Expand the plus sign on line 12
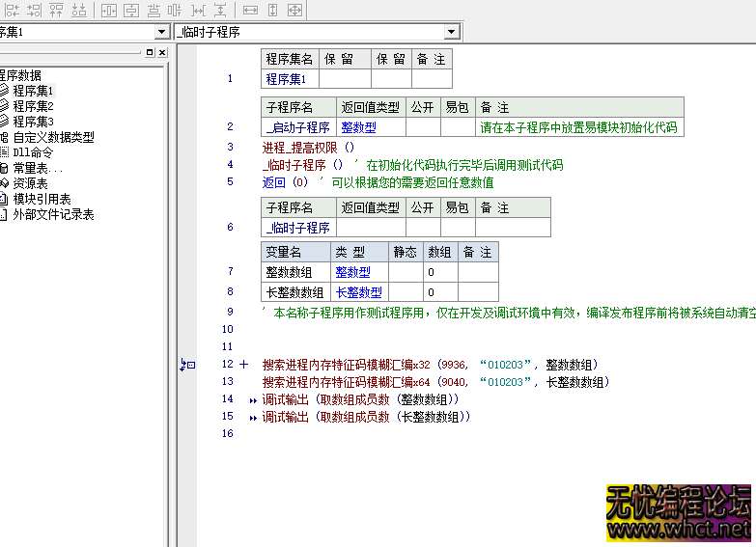 [x=243, y=365]
